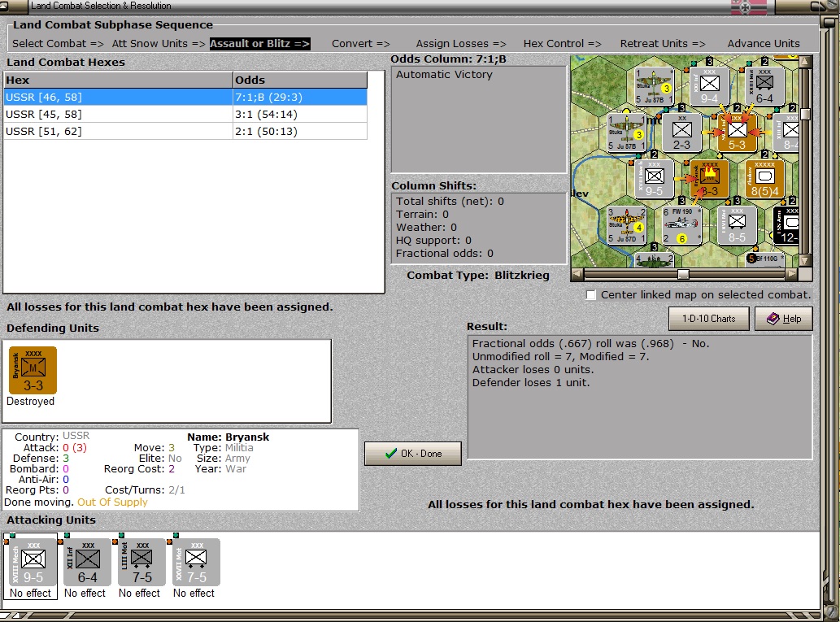This screenshot has width=840, height=622.
Task: Click odds cell 3:1 (54:14)
Action: click(300, 114)
